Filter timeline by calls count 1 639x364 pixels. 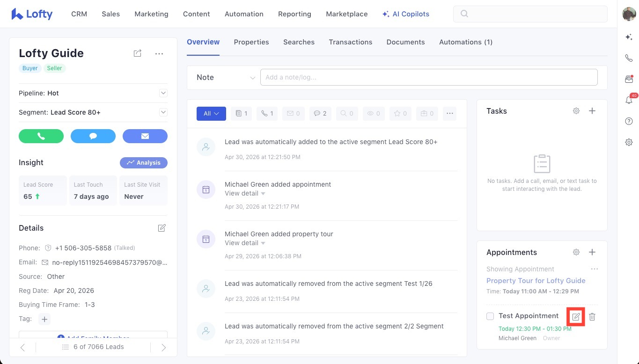coord(267,113)
